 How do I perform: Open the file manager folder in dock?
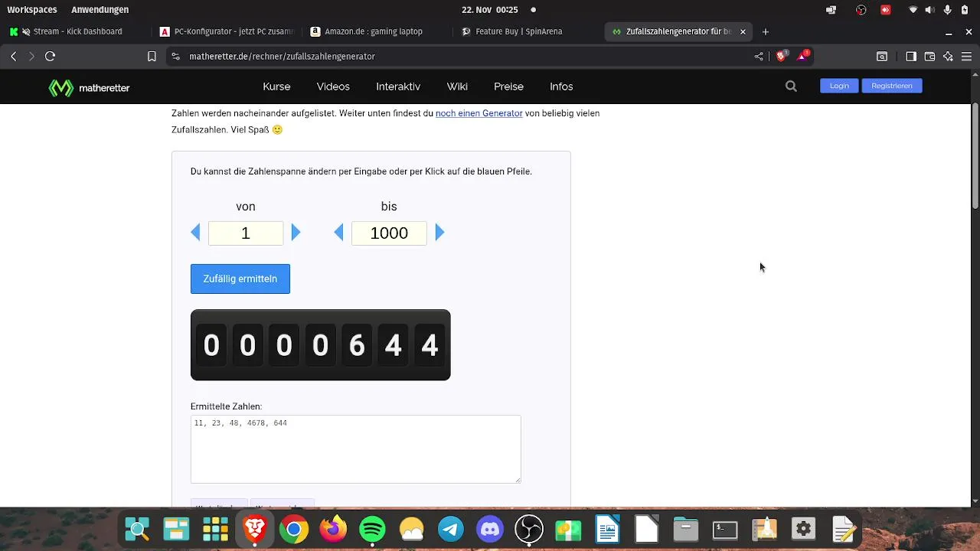coord(686,529)
